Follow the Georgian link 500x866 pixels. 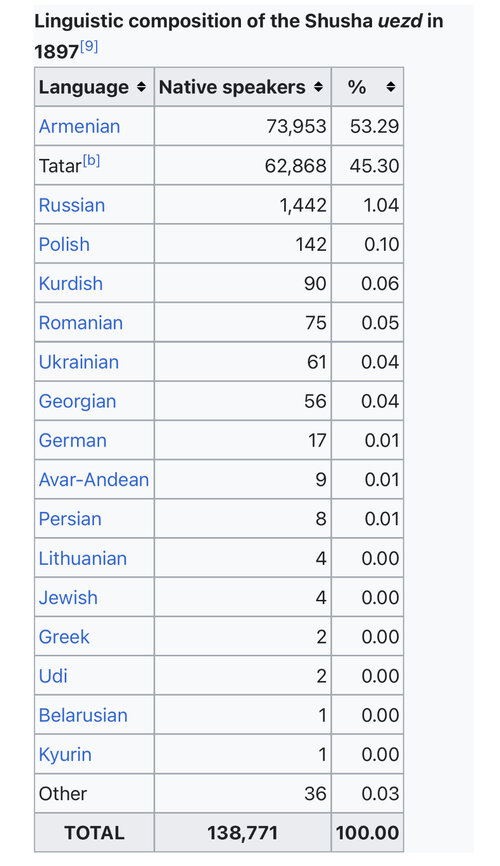[x=77, y=402]
